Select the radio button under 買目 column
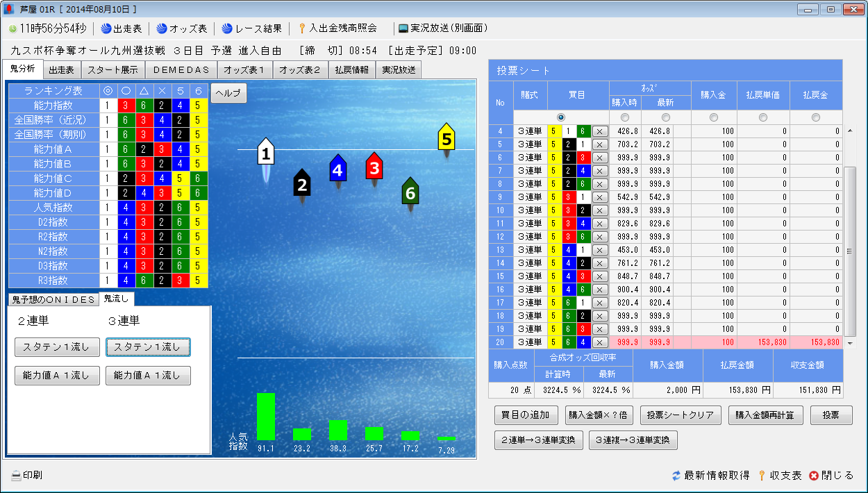 561,117
